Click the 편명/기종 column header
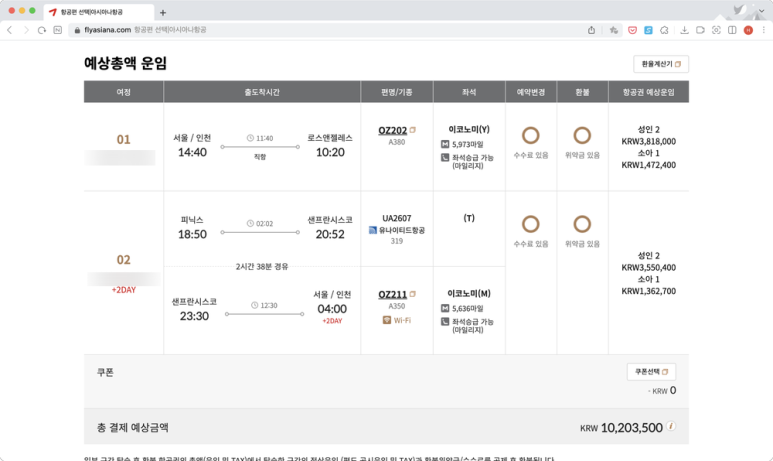773x461 pixels. (397, 92)
